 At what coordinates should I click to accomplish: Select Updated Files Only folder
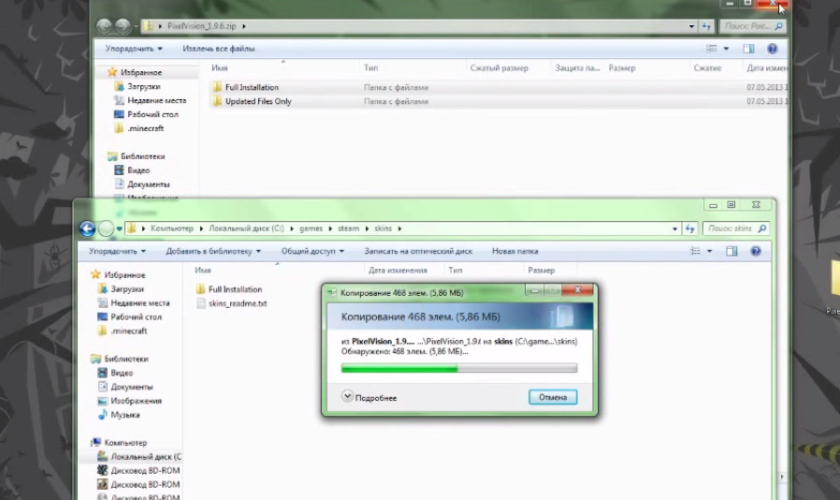tap(258, 101)
